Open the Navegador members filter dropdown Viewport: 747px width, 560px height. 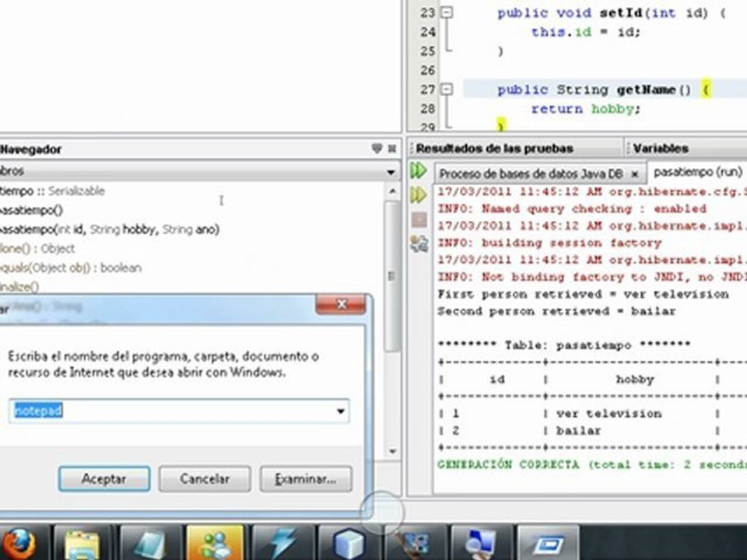[x=391, y=172]
